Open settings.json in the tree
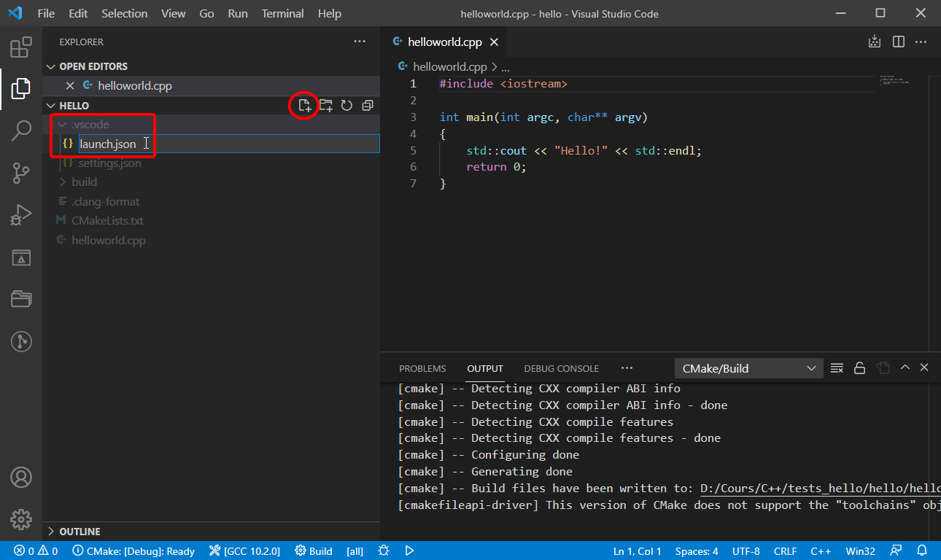Viewport: 941px width, 560px height. coord(109,163)
